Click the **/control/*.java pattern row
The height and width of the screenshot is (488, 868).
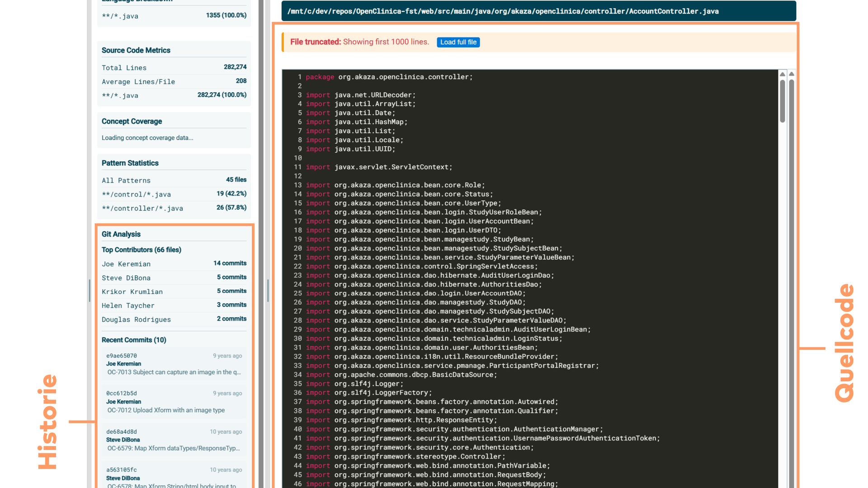click(174, 194)
